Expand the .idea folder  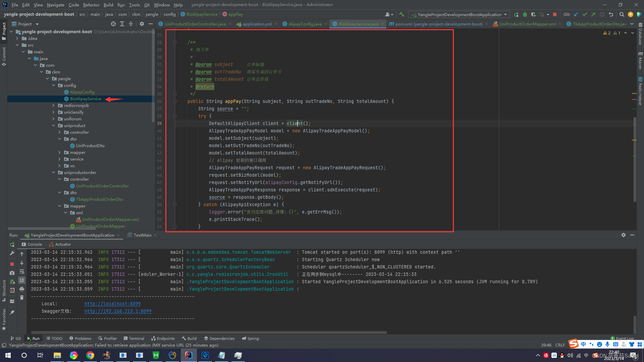click(17, 39)
